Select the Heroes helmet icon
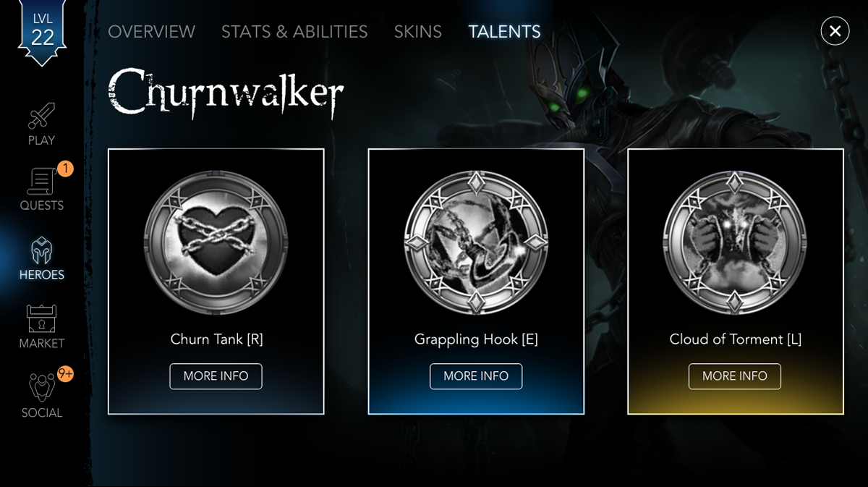The width and height of the screenshot is (868, 487). (41, 251)
